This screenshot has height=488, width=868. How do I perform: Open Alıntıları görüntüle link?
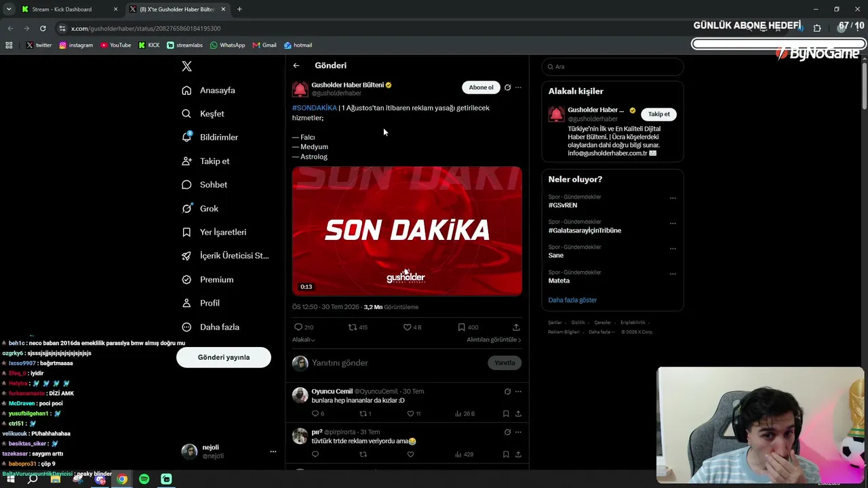click(x=494, y=340)
